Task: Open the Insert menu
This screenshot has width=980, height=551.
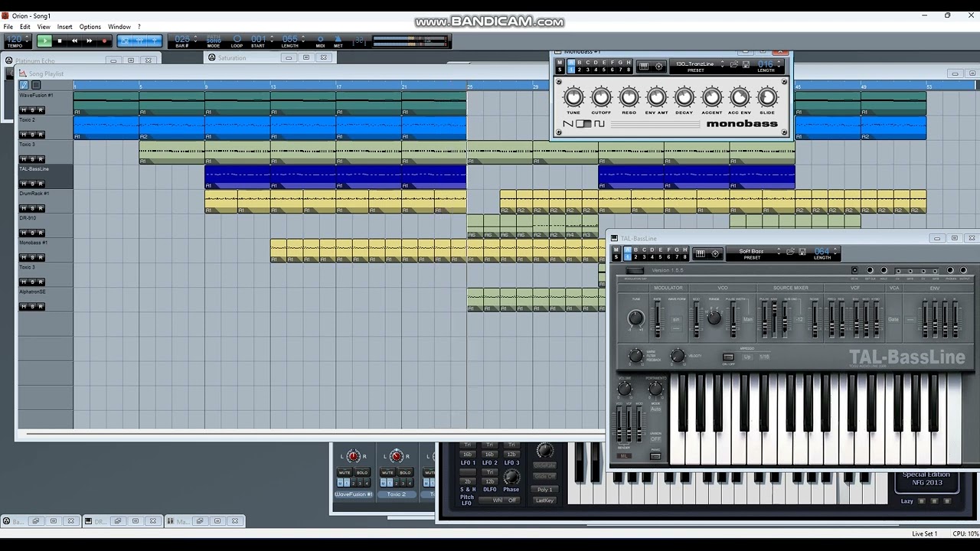Action: point(64,27)
